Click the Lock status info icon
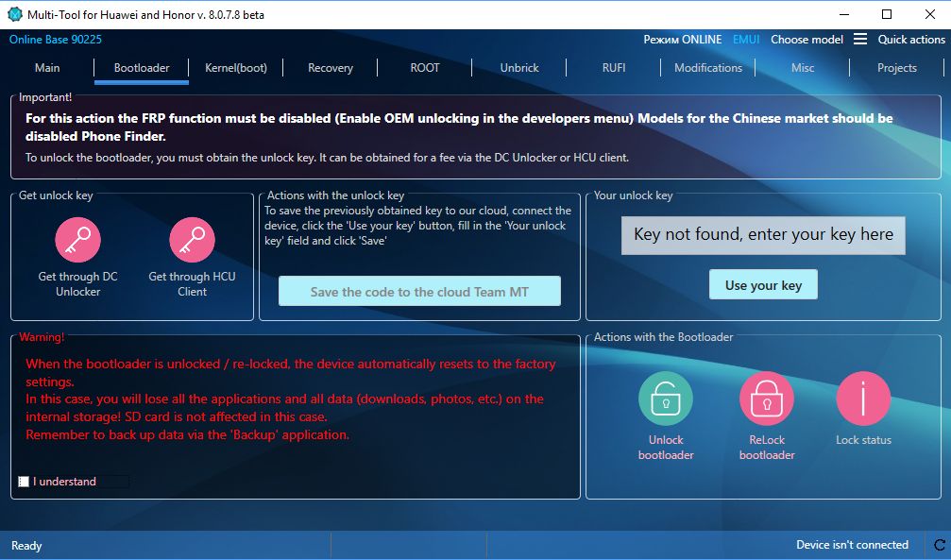The width and height of the screenshot is (951, 560). pos(862,399)
